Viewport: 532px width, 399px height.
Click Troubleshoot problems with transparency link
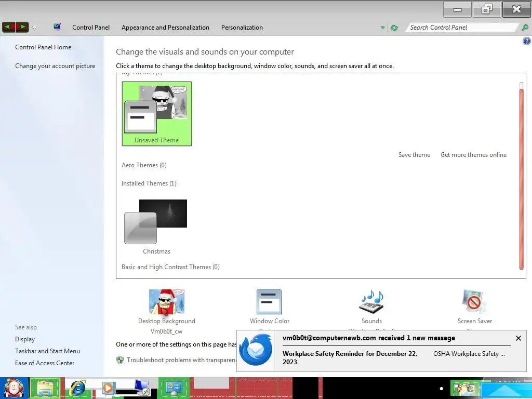pyautogui.click(x=181, y=360)
